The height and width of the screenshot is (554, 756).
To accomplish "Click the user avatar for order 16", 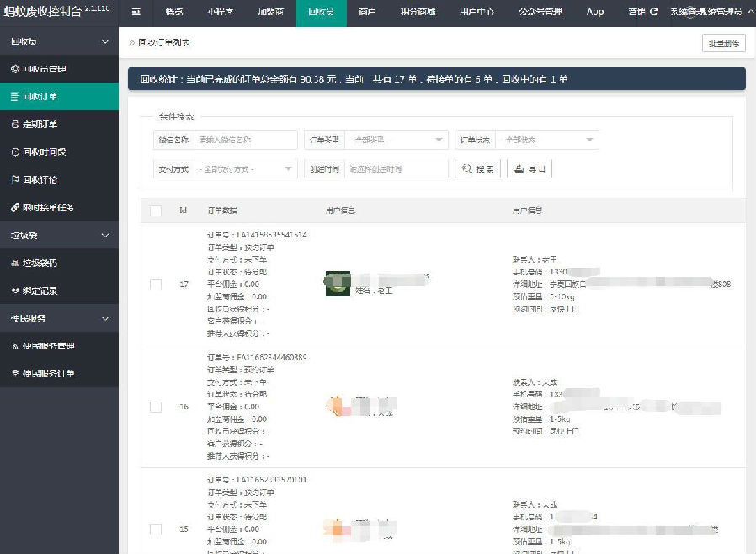I will point(338,406).
